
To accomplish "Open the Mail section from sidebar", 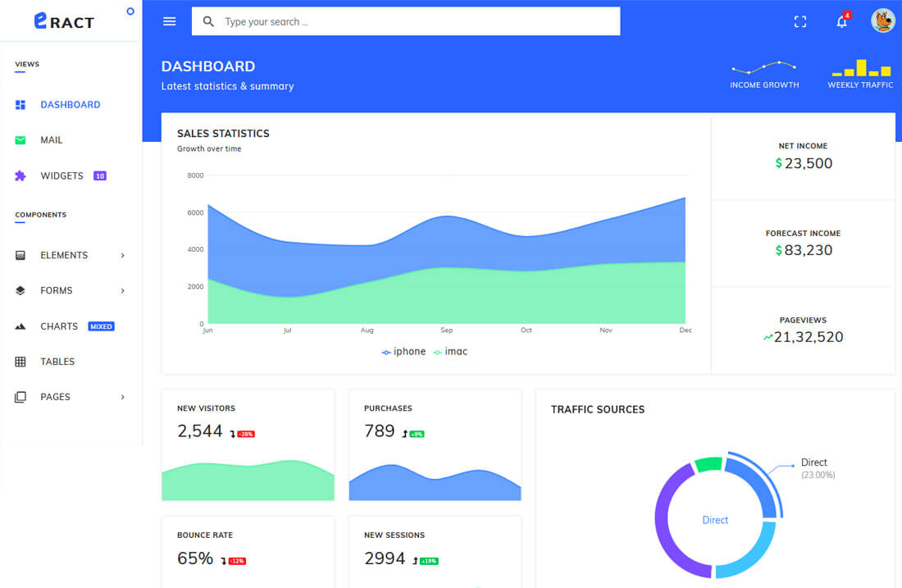I will (x=51, y=139).
